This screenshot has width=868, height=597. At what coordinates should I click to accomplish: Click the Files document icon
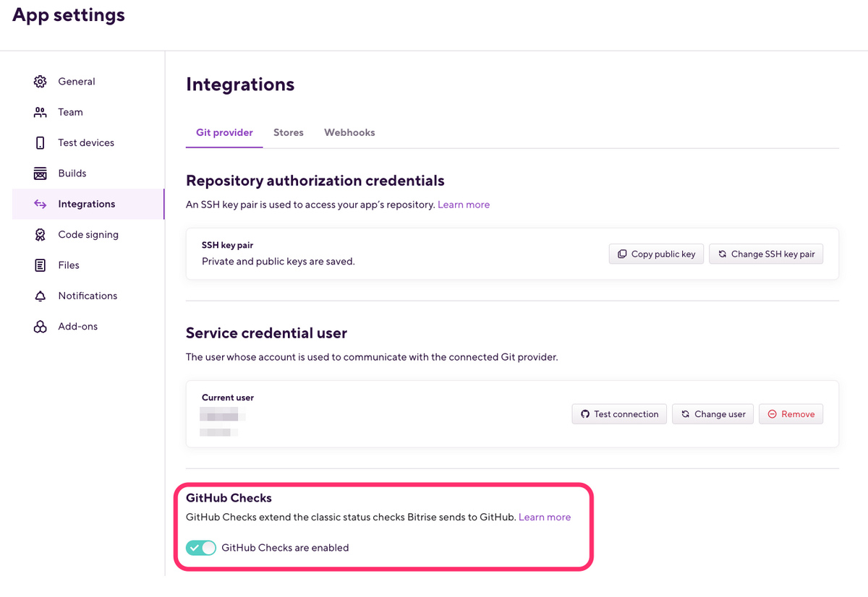tap(41, 265)
